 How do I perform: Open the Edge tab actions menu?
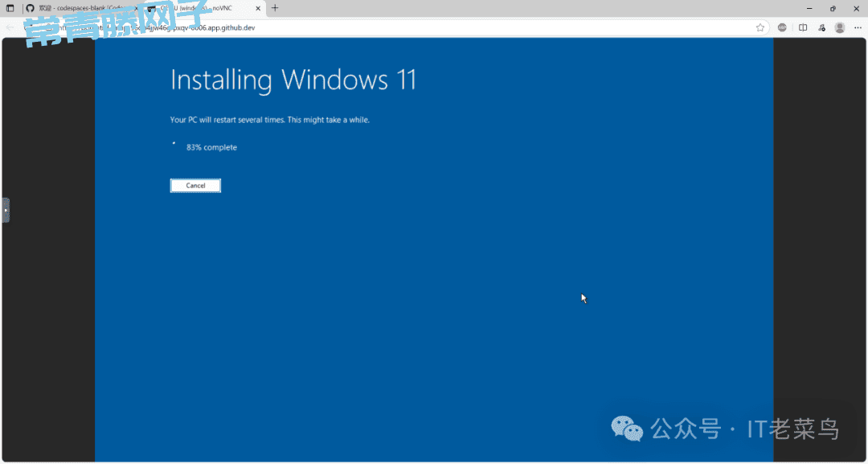[10, 8]
